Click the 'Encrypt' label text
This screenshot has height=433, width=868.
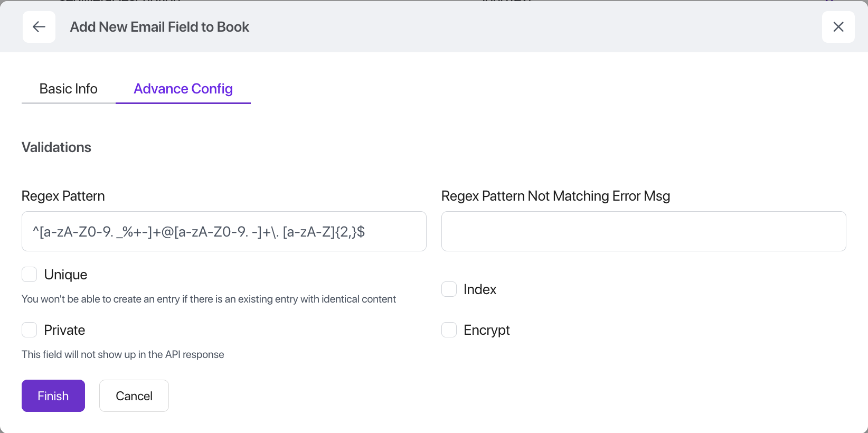[486, 330]
